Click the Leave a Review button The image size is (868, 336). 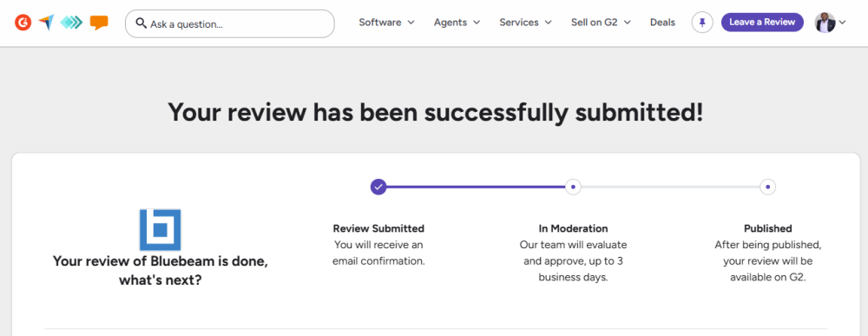tap(762, 23)
